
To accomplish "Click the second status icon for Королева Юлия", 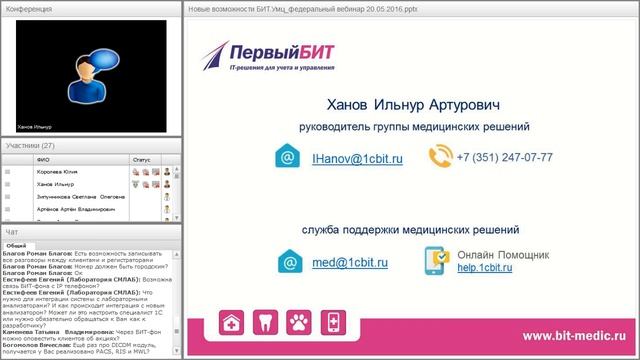I will point(145,172).
